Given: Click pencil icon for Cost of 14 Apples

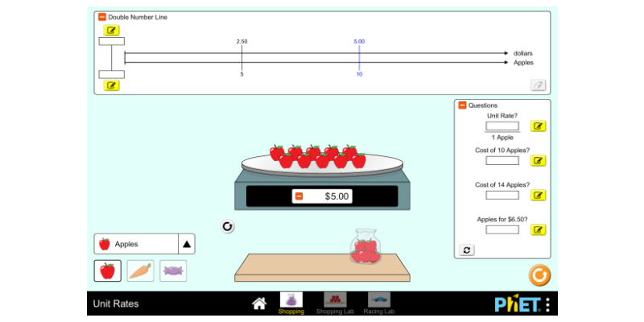Looking at the screenshot, I should (538, 195).
